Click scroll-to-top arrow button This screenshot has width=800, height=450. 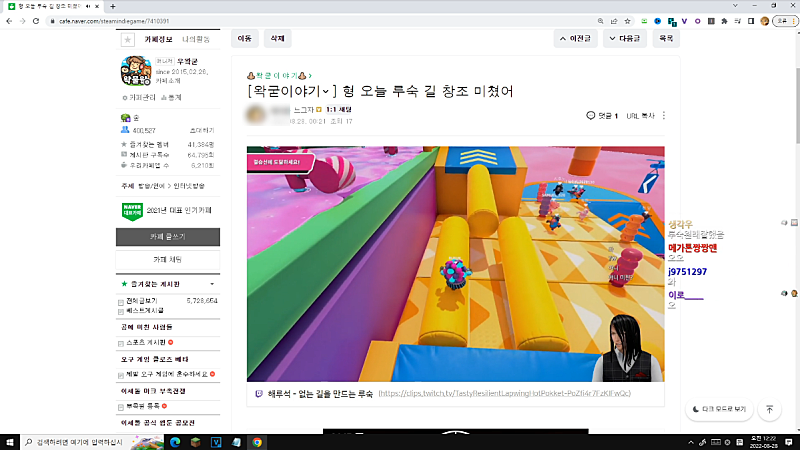769,409
